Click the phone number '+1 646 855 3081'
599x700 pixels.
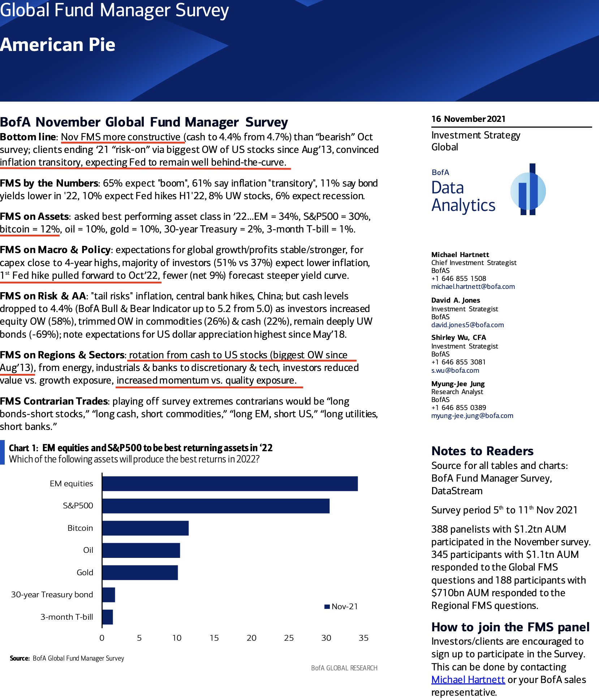tap(458, 362)
